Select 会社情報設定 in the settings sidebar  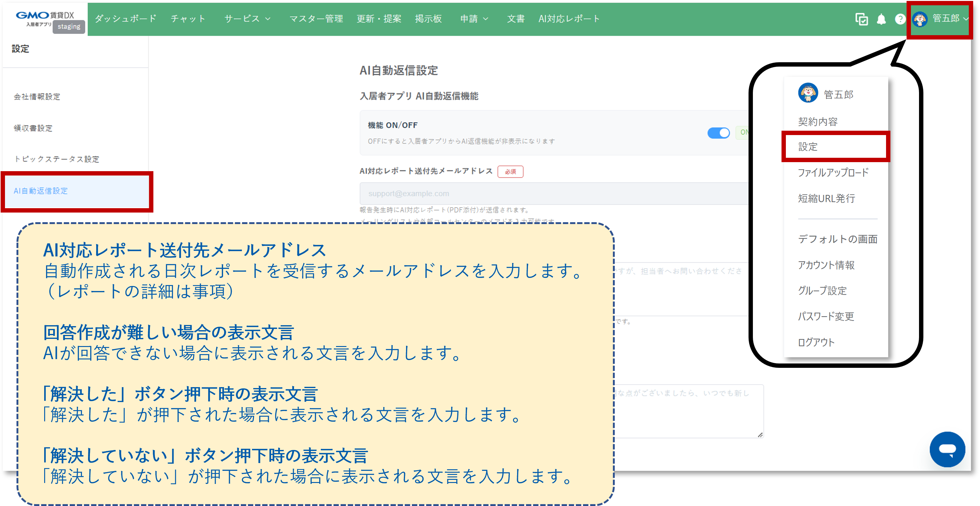37,97
